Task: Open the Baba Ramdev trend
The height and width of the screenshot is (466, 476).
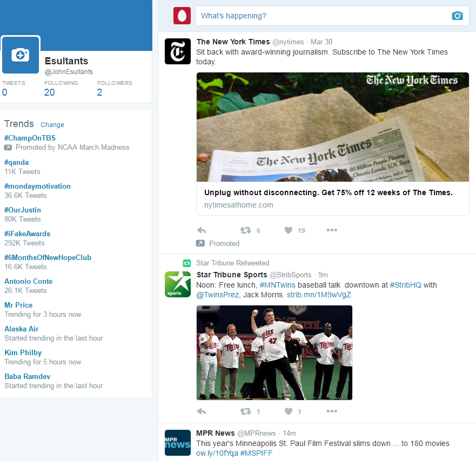Action: point(28,376)
